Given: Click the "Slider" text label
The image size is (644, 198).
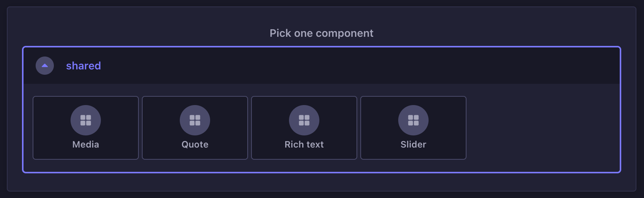Looking at the screenshot, I should (413, 145).
